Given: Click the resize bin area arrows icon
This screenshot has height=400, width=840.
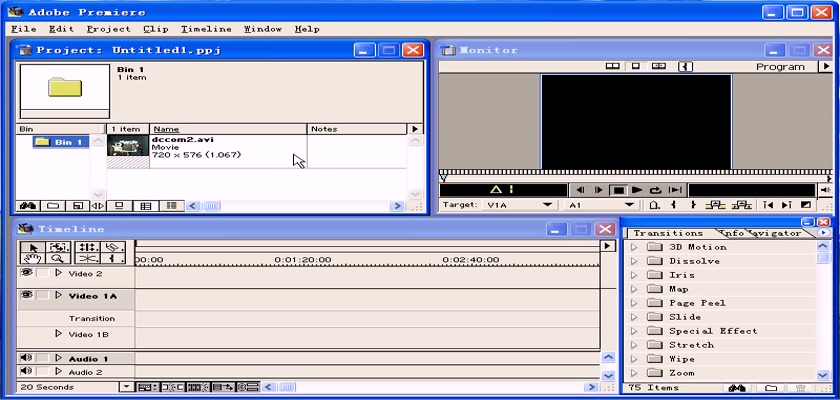Looking at the screenshot, I should point(98,206).
